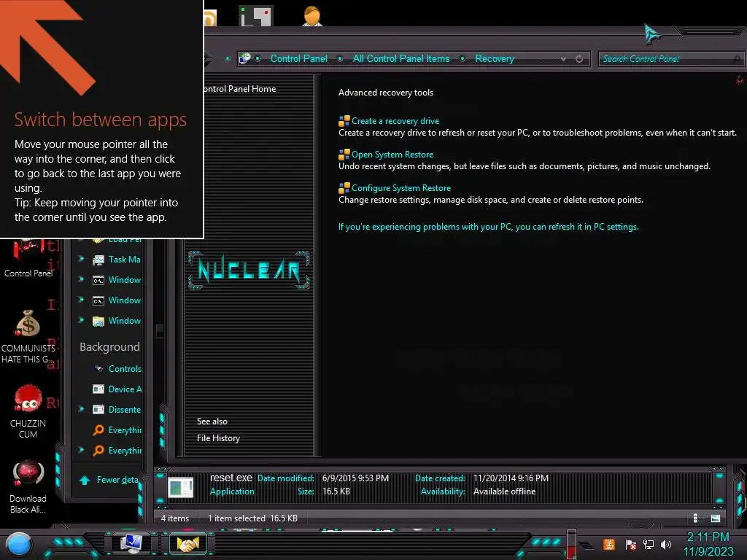Open the Create a recovery drive link

point(395,121)
